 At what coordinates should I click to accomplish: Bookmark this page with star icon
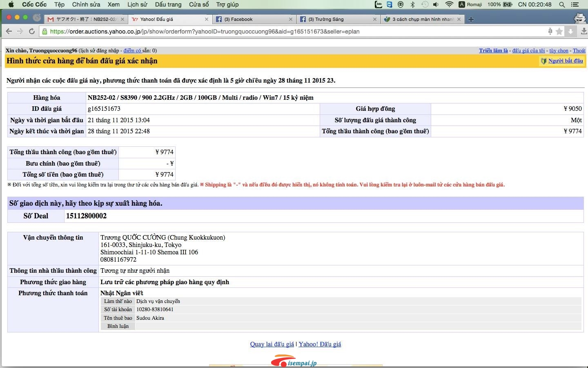click(x=559, y=31)
